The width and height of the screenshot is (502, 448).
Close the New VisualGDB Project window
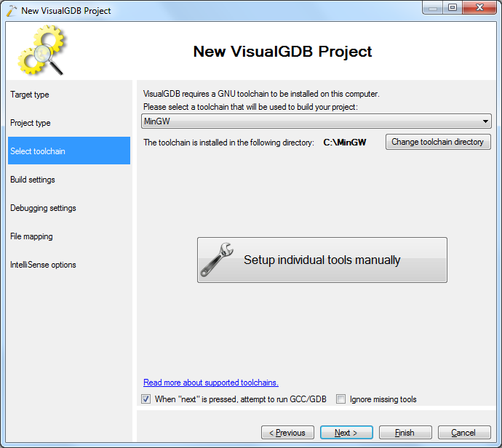point(479,8)
